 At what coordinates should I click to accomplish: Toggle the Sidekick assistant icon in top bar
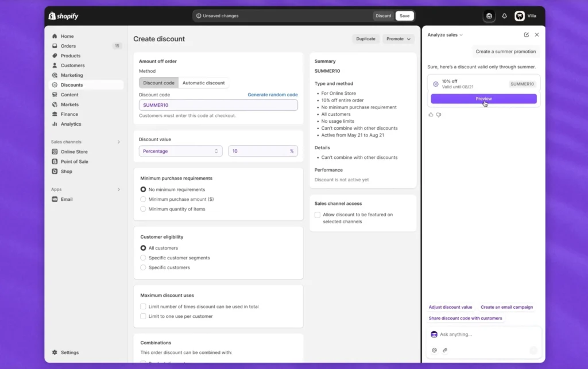pos(489,16)
